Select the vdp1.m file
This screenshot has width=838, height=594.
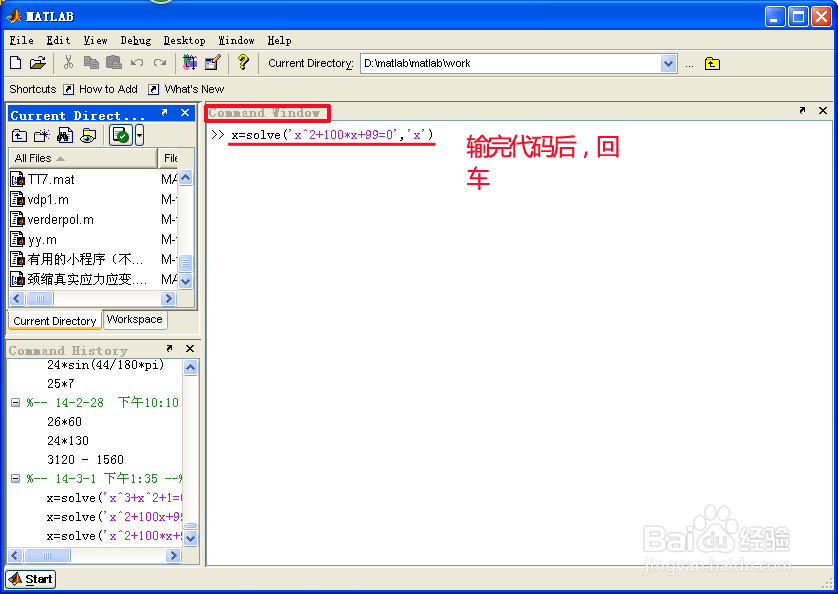48,200
